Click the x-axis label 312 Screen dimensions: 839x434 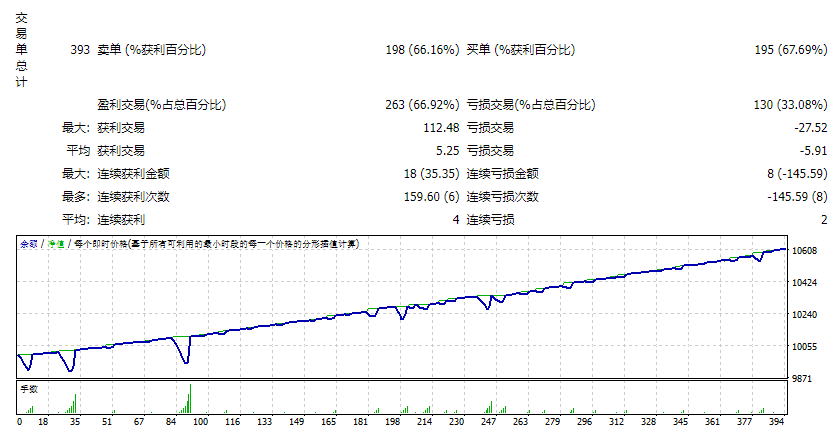(x=616, y=422)
